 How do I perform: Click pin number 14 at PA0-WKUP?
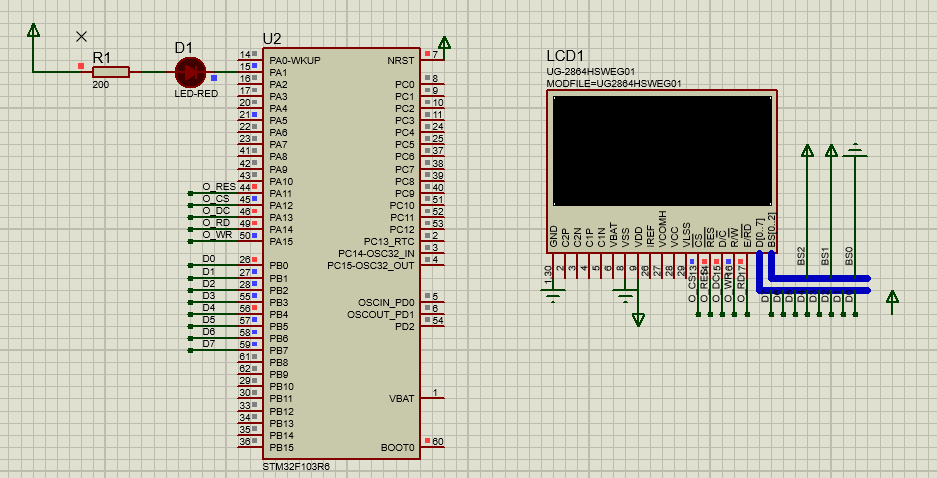(245, 55)
